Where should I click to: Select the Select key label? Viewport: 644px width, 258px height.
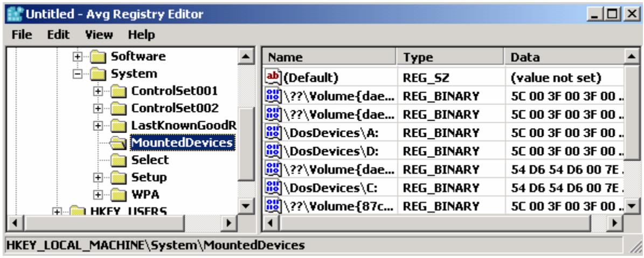coord(150,159)
